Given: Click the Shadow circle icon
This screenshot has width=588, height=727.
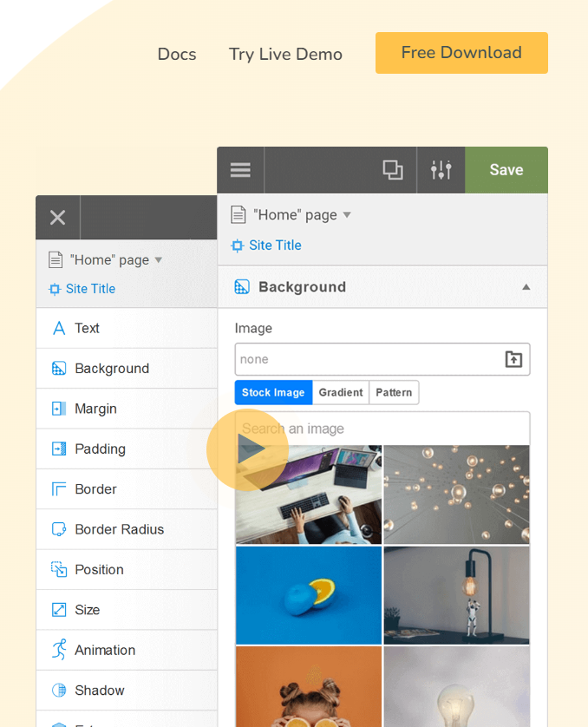Looking at the screenshot, I should 59,691.
